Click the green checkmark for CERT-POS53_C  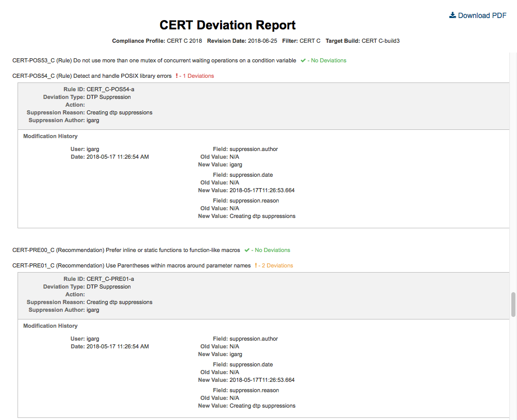303,60
